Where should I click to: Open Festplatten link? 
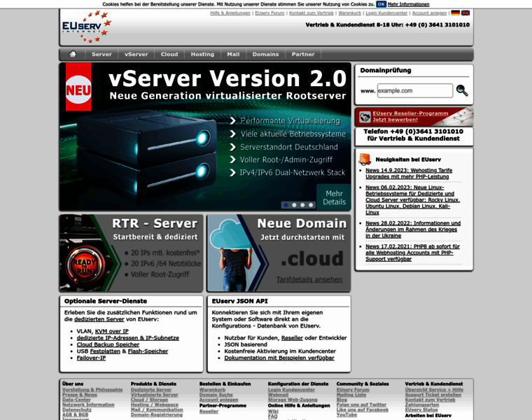pos(105,351)
